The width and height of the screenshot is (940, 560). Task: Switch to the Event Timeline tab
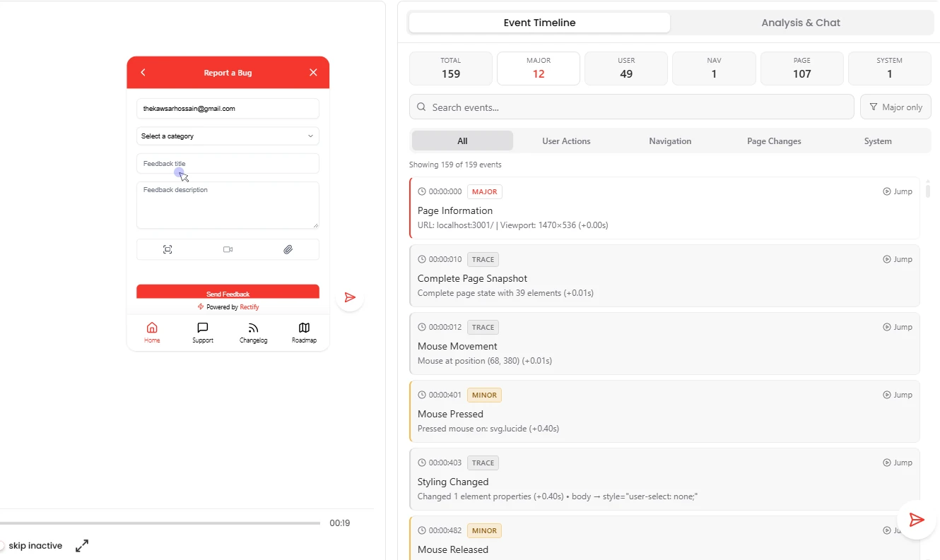(539, 23)
